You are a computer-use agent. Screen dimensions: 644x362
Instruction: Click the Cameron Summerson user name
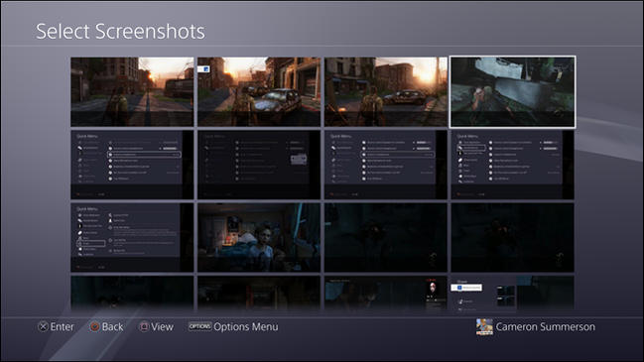546,326
